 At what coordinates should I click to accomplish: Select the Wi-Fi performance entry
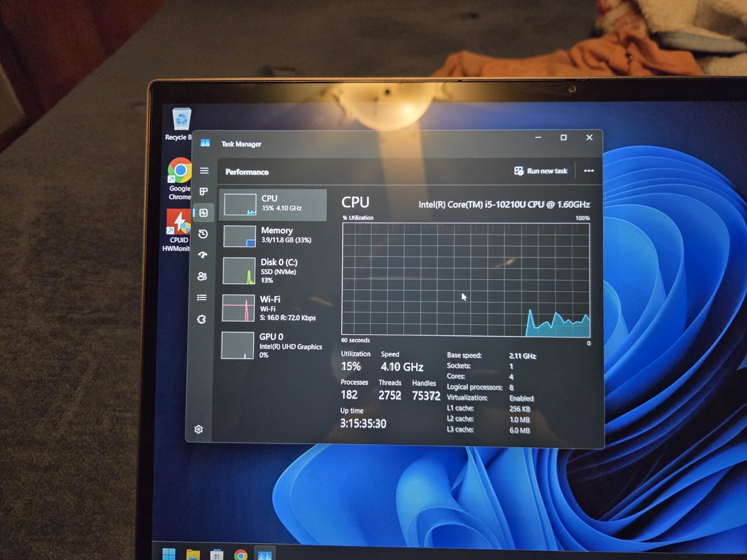(272, 308)
